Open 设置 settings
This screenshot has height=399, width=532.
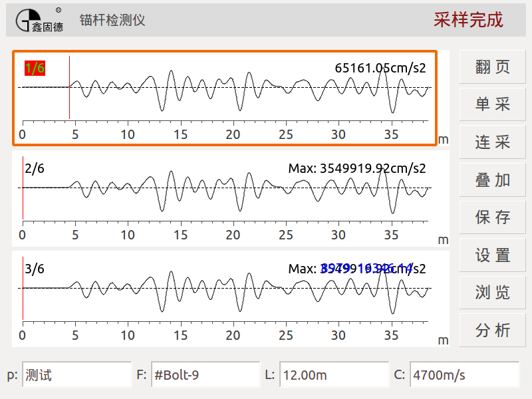coord(492,255)
